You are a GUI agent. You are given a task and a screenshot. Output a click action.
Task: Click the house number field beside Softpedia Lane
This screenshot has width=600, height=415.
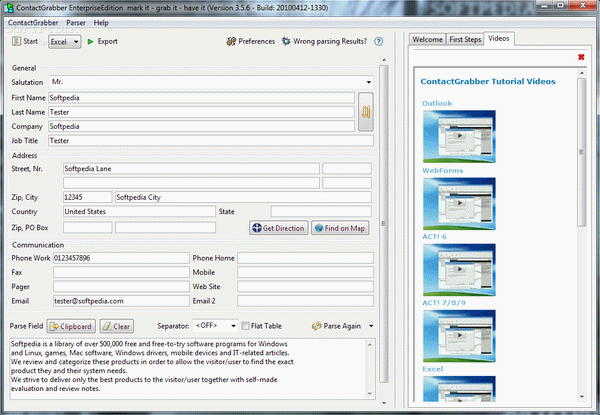[x=347, y=169]
